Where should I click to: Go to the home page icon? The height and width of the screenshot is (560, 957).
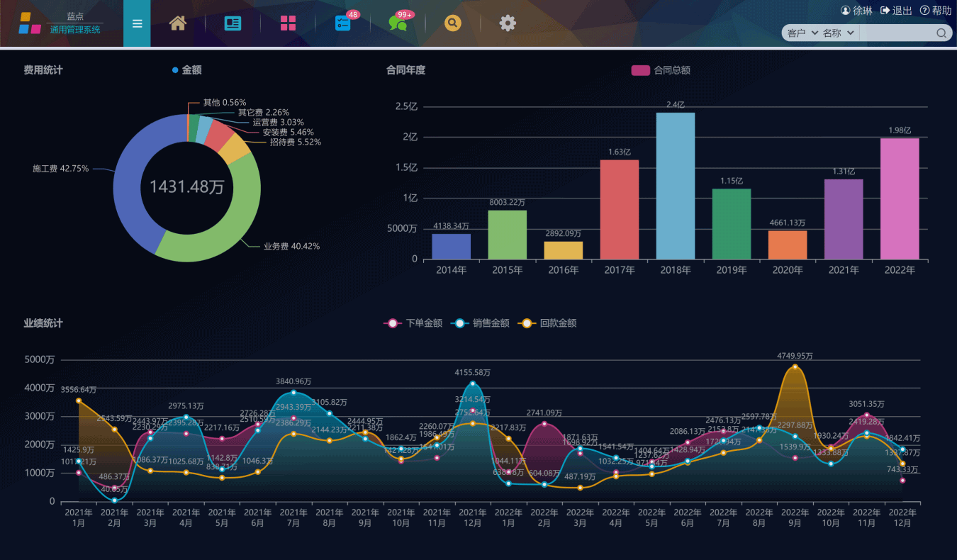click(x=178, y=23)
